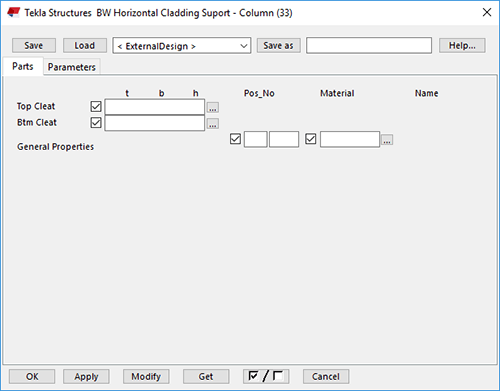Open General Properties material browse button
Image resolution: width=500 pixels, height=391 pixels.
387,140
